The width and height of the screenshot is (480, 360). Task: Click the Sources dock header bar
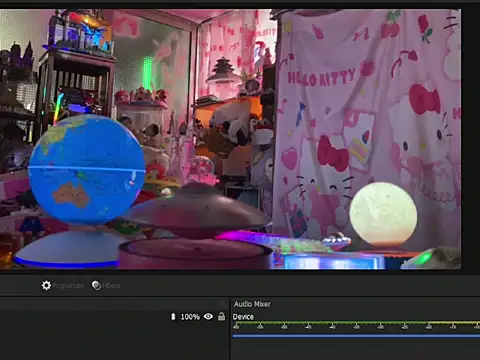pyautogui.click(x=113, y=303)
